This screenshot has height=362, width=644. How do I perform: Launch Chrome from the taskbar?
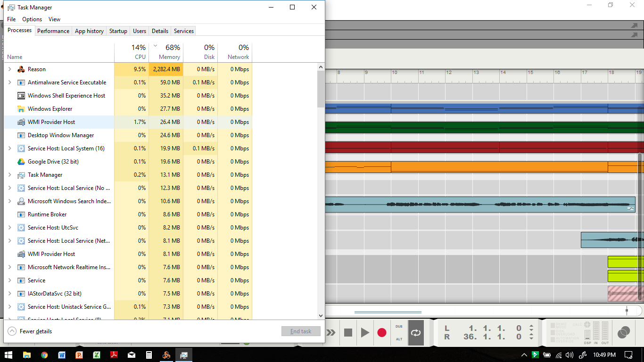44,354
